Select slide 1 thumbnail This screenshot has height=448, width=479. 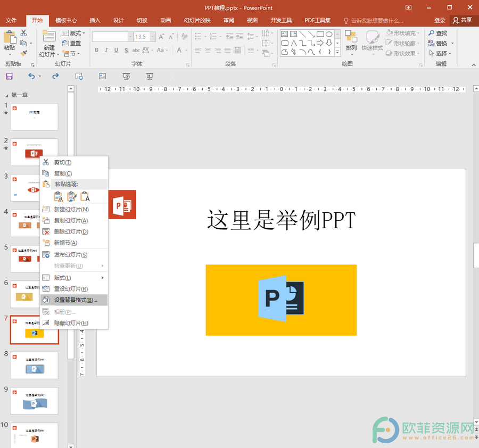[35, 117]
